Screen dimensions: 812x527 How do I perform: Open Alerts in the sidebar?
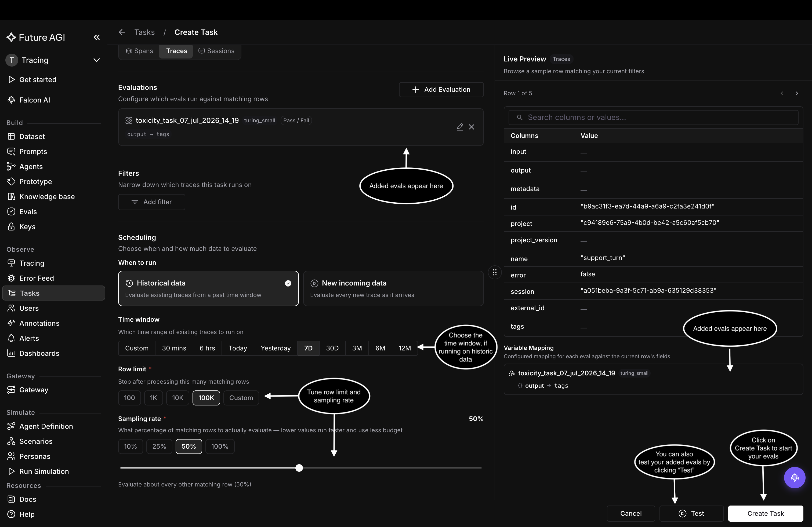(x=53, y=338)
